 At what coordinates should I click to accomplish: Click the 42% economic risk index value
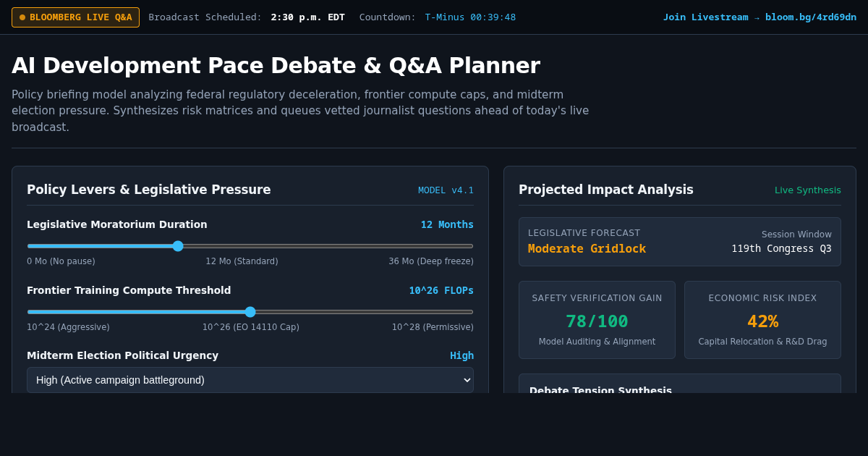pos(762,321)
